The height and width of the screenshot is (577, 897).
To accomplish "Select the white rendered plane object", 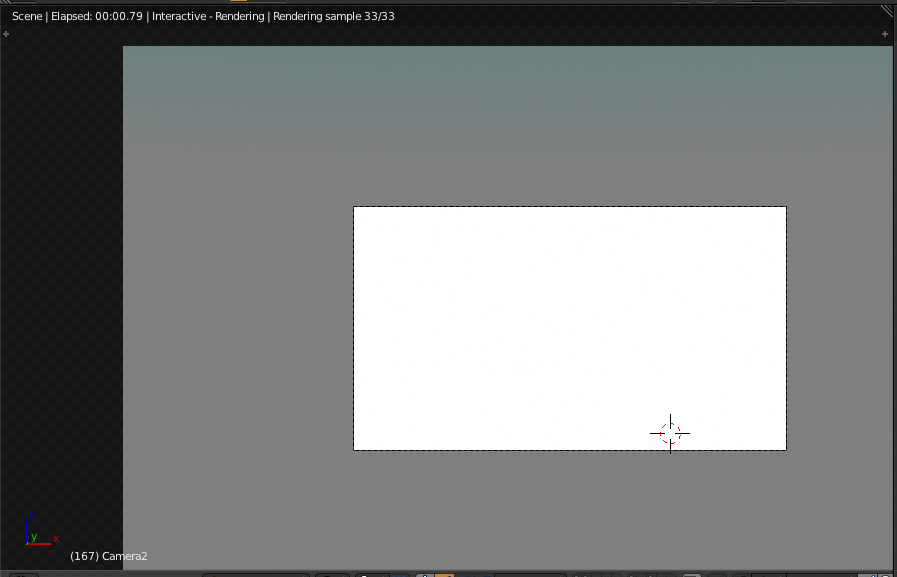I will [569, 328].
